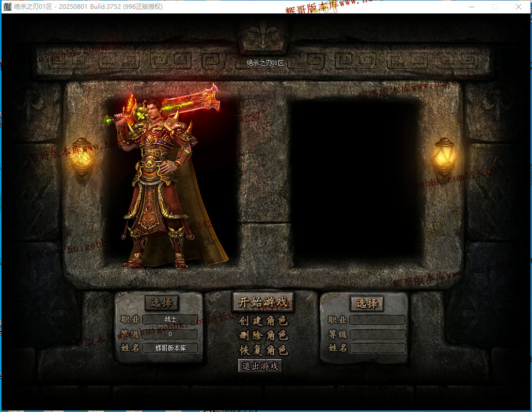Click the left 选择 button above 战士
This screenshot has height=412, width=532.
coord(161,302)
